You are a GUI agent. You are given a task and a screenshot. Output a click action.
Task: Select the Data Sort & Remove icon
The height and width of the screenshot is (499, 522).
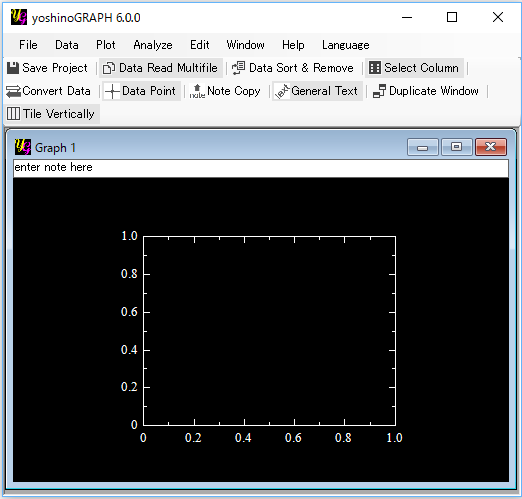[x=239, y=68]
